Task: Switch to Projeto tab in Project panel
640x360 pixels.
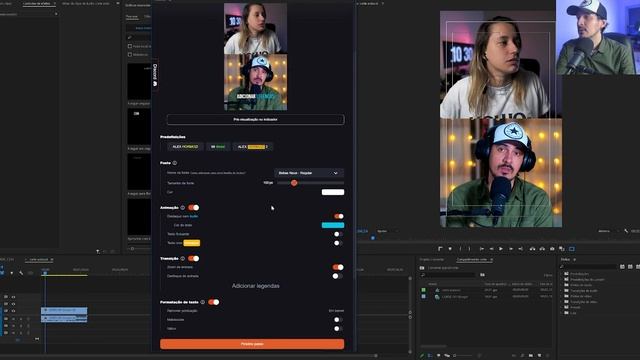Action: coord(432,260)
